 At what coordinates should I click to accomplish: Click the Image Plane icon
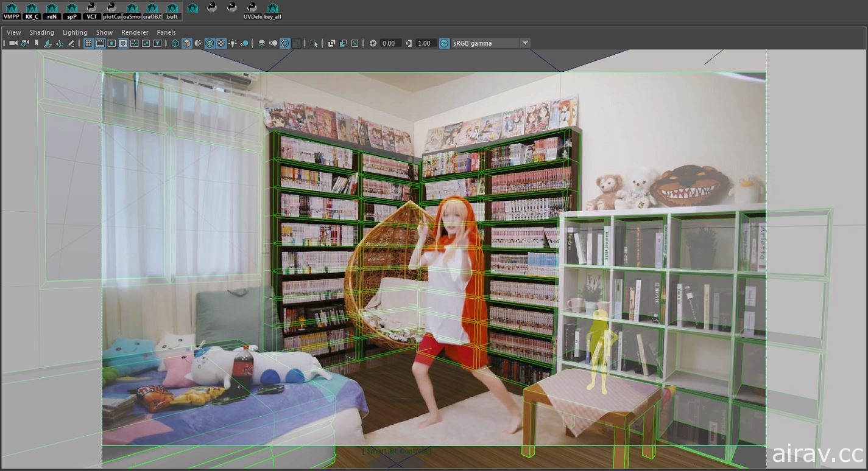tap(48, 43)
